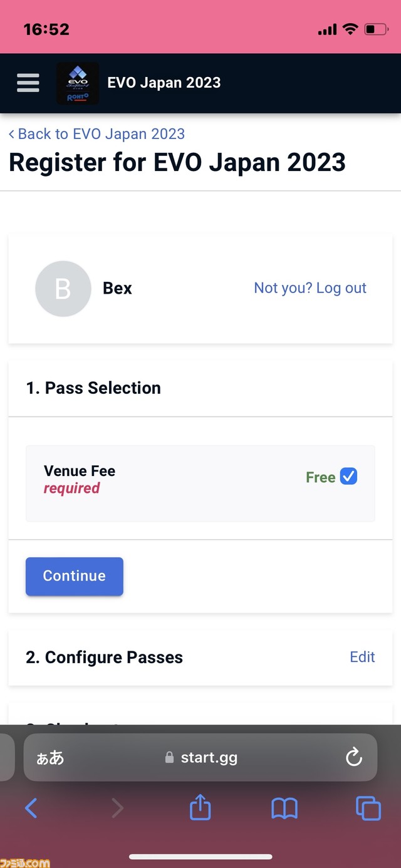Click the 'Not you? Log out' link
The width and height of the screenshot is (401, 868).
click(x=310, y=288)
